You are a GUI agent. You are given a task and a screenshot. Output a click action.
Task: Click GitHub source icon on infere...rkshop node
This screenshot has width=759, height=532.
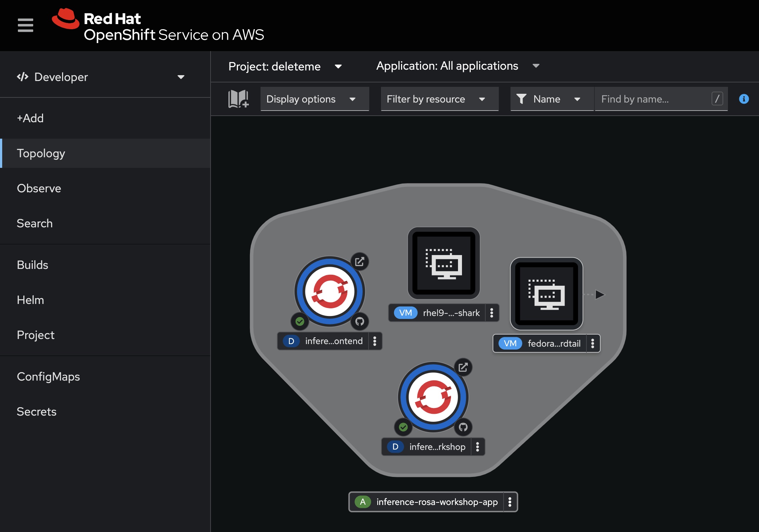click(463, 427)
